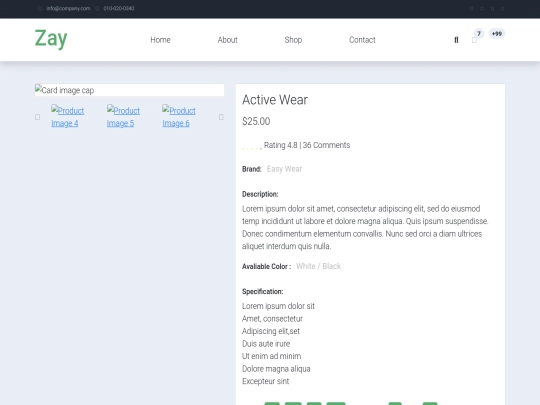Click the Ut enim ad minim specification line
The image size is (540, 405).
[x=271, y=356]
